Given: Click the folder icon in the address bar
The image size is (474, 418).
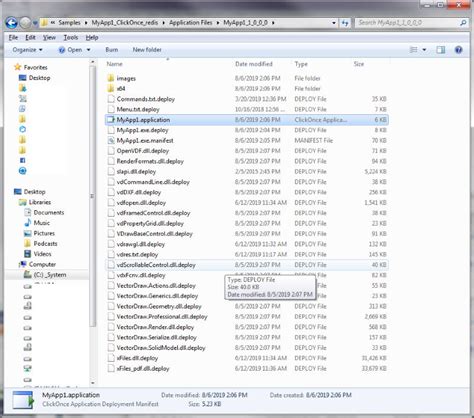Looking at the screenshot, I should click(44, 23).
